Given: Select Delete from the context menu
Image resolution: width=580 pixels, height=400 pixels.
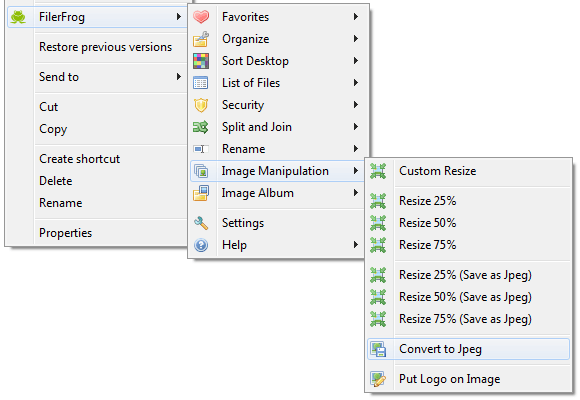Looking at the screenshot, I should 97,181.
